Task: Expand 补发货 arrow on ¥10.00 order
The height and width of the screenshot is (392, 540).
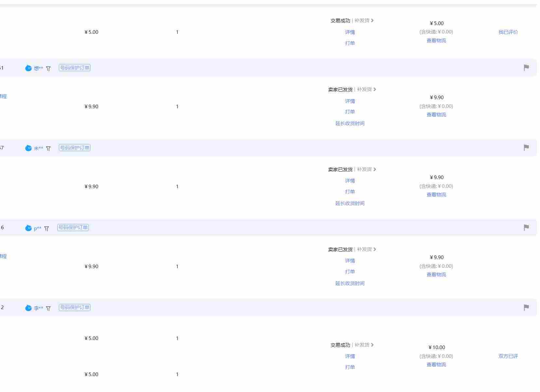Action: (x=372, y=345)
